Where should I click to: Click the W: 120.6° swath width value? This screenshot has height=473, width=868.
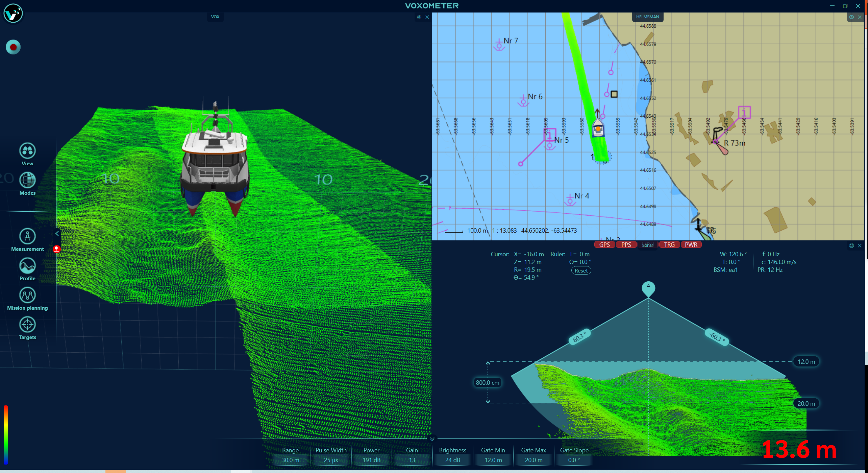click(733, 254)
